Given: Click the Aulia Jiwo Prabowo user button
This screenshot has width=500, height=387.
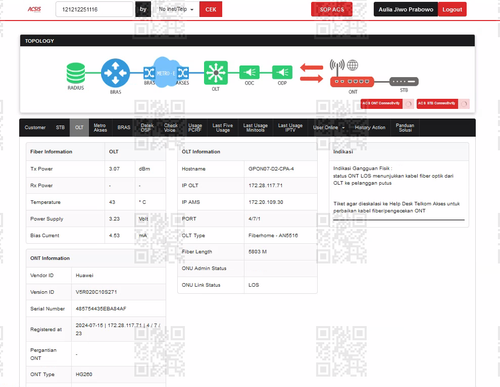Looking at the screenshot, I should tap(406, 9).
